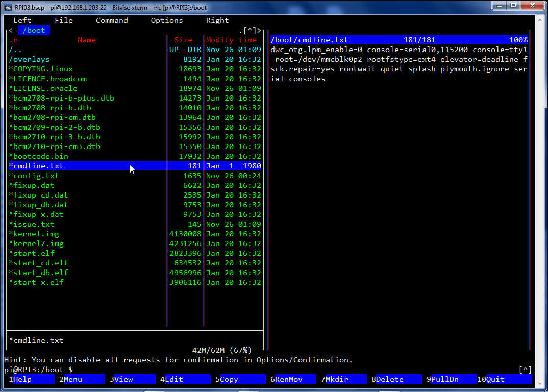The height and width of the screenshot is (392, 548).
Task: Open the Left menu
Action: coord(22,20)
